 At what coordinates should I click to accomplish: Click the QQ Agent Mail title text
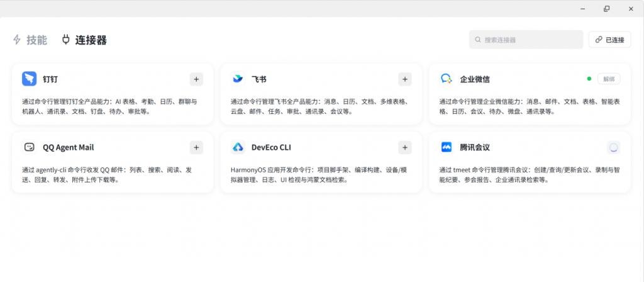pyautogui.click(x=69, y=147)
